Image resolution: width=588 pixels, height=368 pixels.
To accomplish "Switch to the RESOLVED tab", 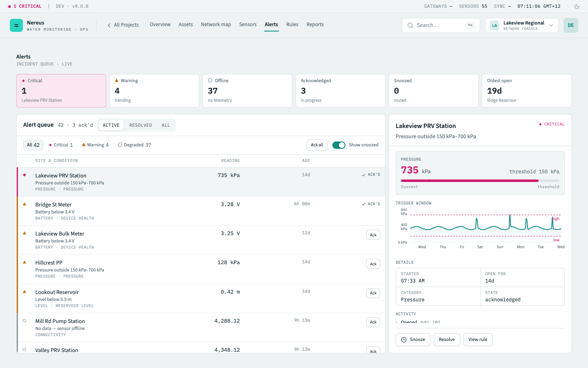I will [x=140, y=126].
